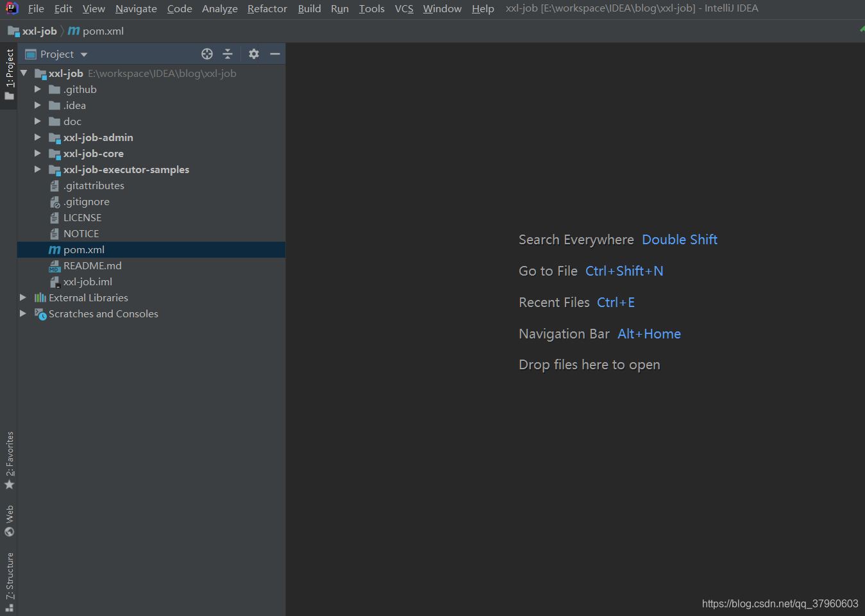Click the IntelliJ IDEA logo icon

pos(12,8)
